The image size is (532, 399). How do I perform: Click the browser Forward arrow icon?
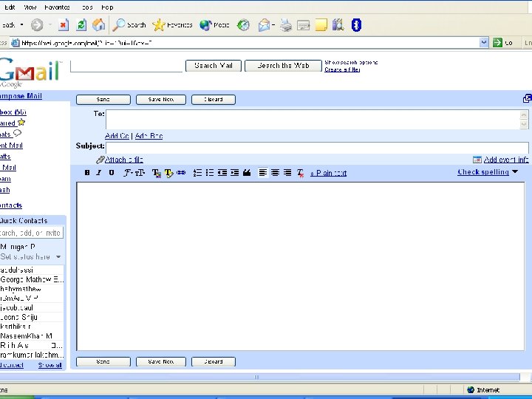tap(37, 25)
